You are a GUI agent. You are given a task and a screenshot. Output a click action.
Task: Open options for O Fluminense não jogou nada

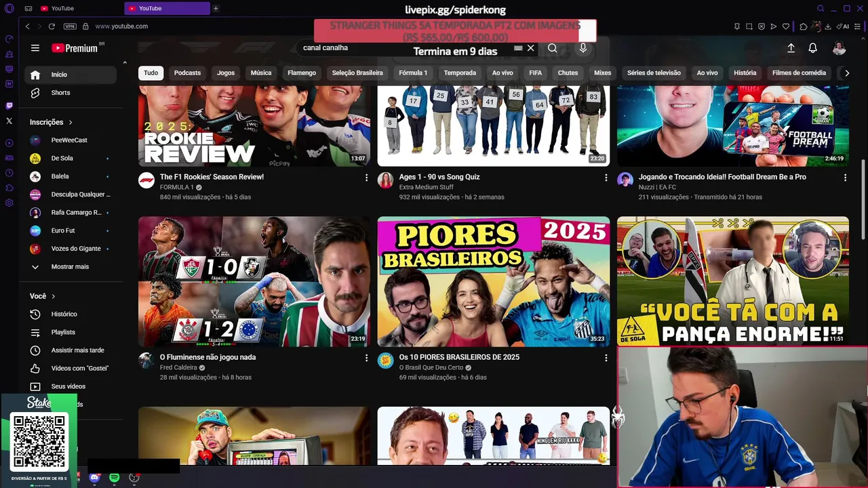tap(367, 358)
